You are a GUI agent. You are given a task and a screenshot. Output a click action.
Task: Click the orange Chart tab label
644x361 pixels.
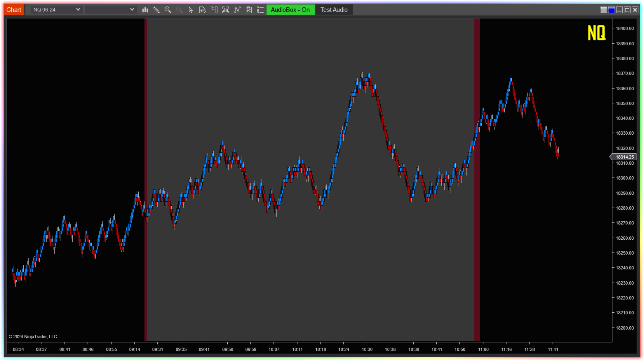point(14,10)
